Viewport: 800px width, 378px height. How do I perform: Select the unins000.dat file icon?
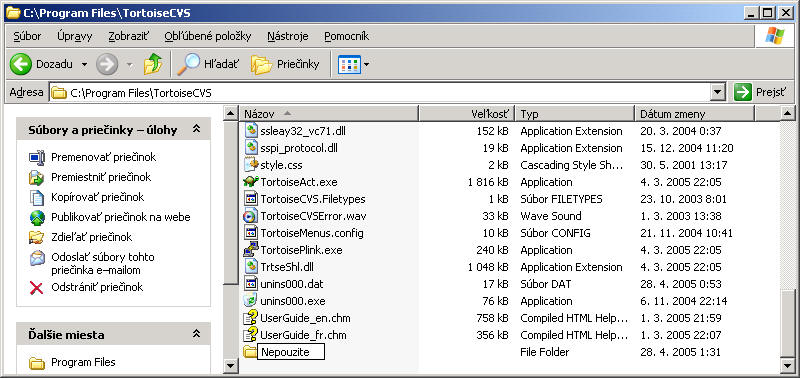[251, 284]
